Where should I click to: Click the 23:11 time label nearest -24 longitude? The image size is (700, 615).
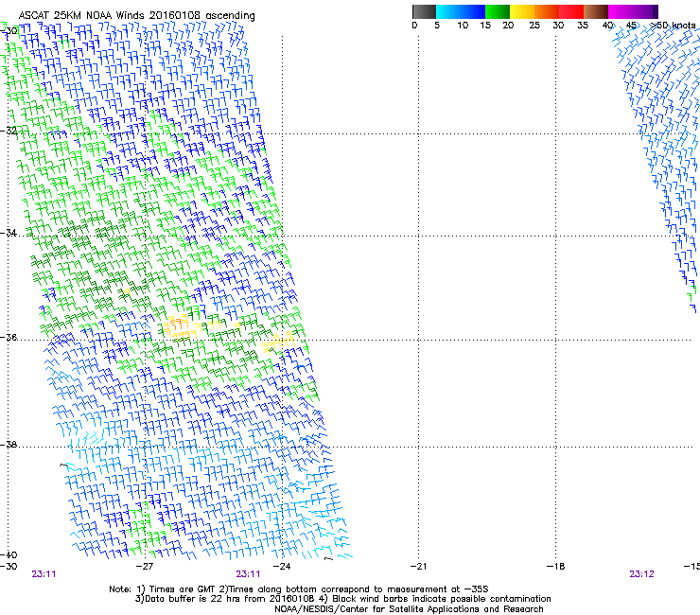tap(248, 574)
